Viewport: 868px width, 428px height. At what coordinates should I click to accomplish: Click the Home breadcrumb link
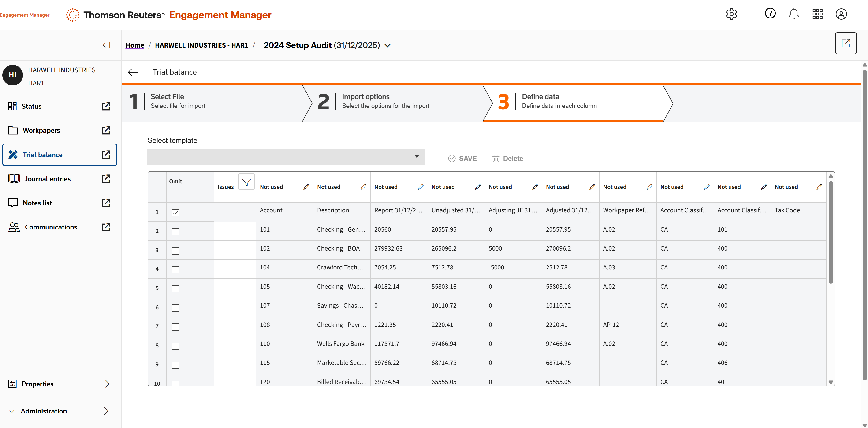(x=135, y=45)
